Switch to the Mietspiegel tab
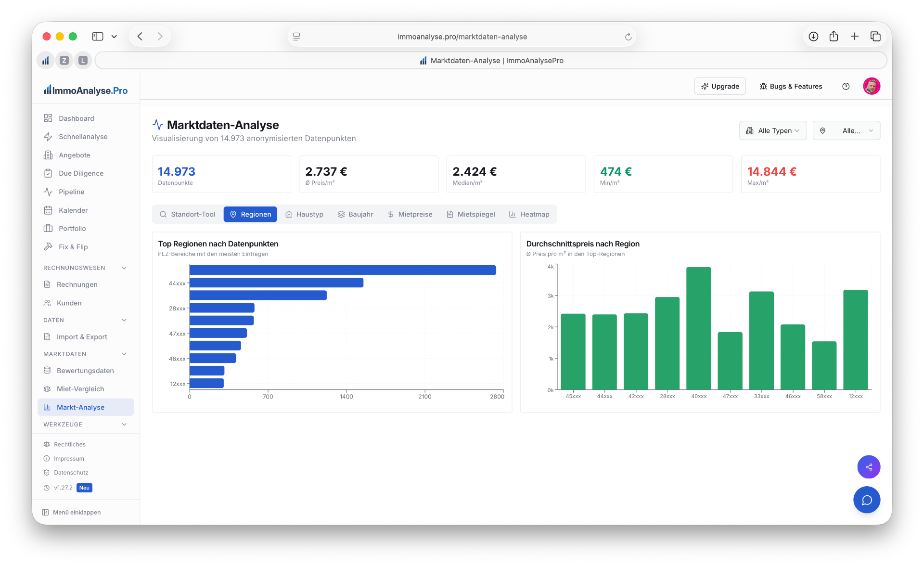The image size is (924, 567). (x=471, y=214)
